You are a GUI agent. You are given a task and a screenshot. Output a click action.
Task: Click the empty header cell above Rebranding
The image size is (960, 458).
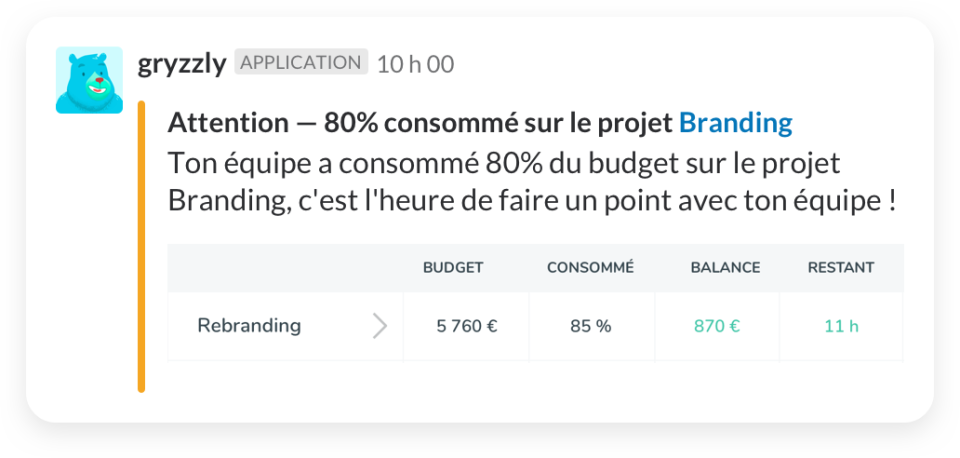(285, 268)
